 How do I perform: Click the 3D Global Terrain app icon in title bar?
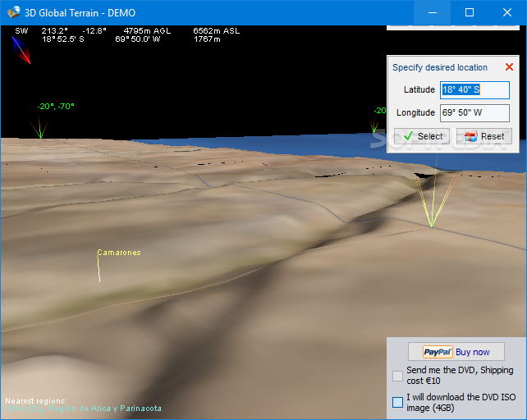coord(14,13)
